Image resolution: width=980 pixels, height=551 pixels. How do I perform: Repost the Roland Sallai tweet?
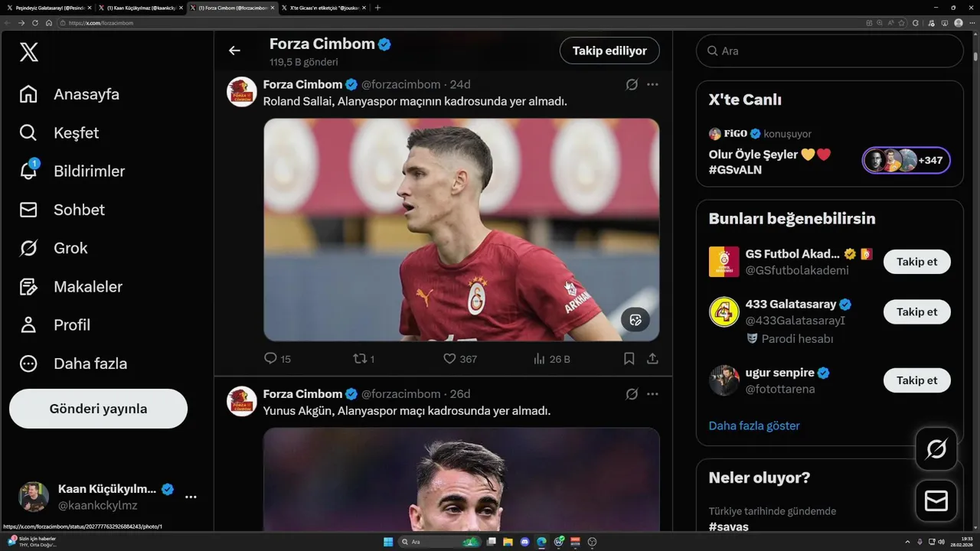[363, 359]
